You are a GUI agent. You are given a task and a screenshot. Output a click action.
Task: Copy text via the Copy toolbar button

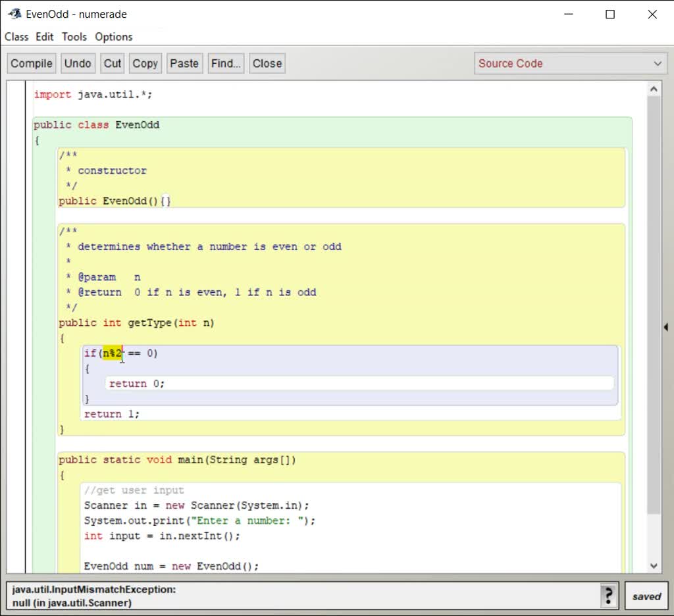pos(144,63)
